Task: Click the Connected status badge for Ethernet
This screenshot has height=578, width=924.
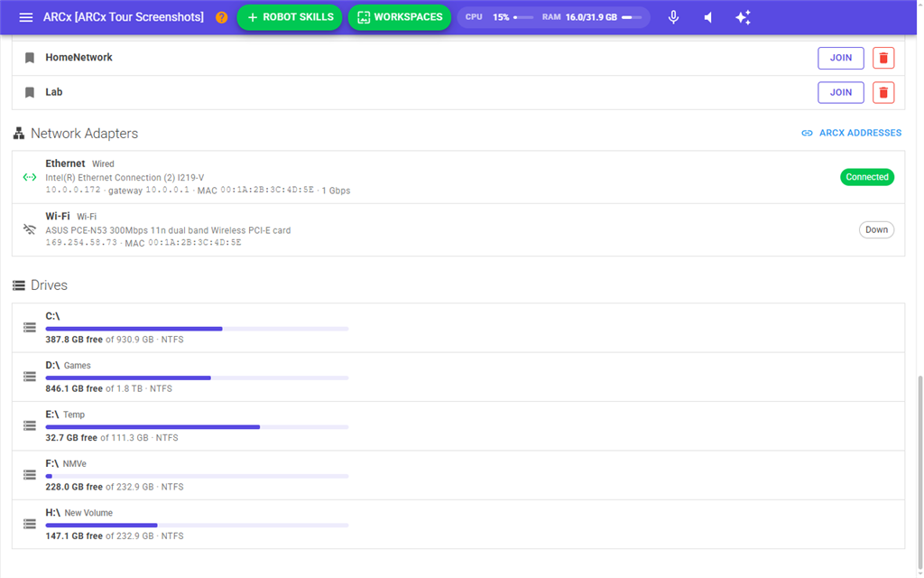Action: (867, 177)
